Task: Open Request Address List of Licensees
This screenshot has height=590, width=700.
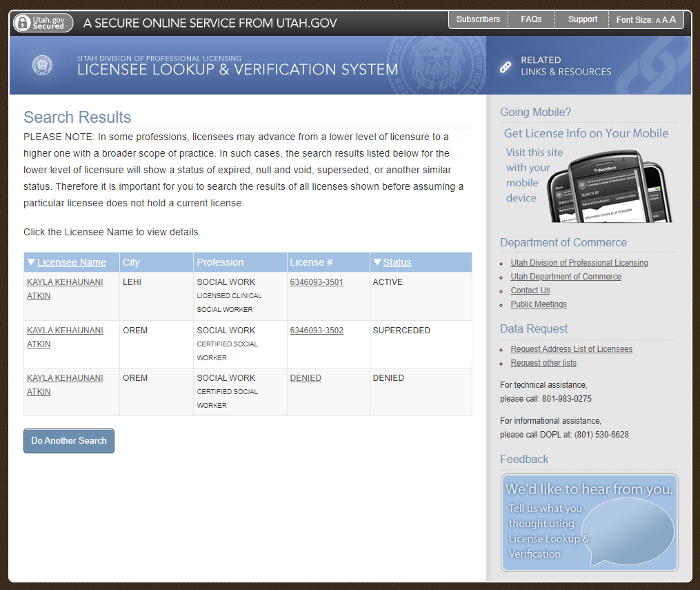Action: pyautogui.click(x=571, y=349)
